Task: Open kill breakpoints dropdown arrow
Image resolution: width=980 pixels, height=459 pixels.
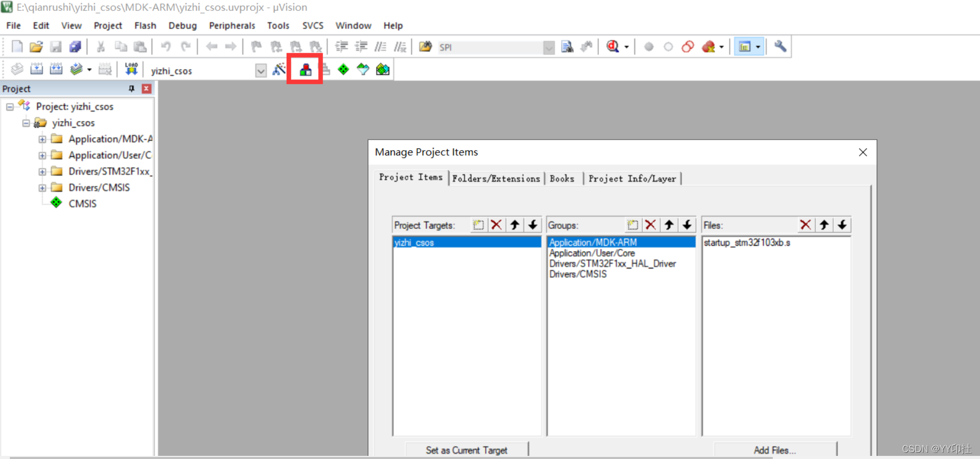Action: pos(721,47)
